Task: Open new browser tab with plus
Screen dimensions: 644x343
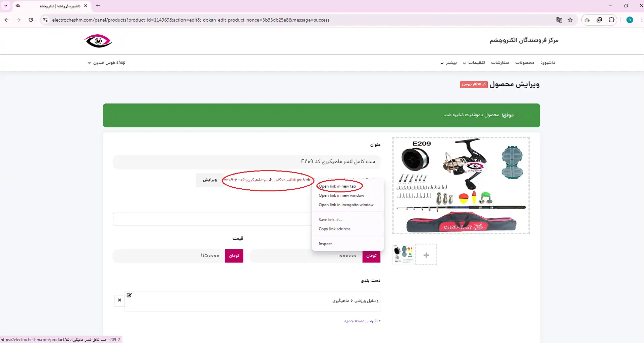Action: [98, 6]
